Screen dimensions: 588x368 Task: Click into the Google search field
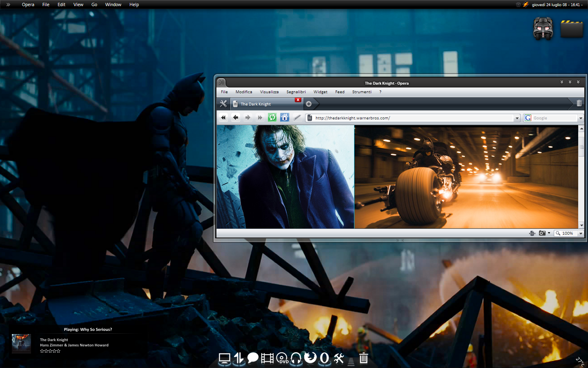coord(555,118)
